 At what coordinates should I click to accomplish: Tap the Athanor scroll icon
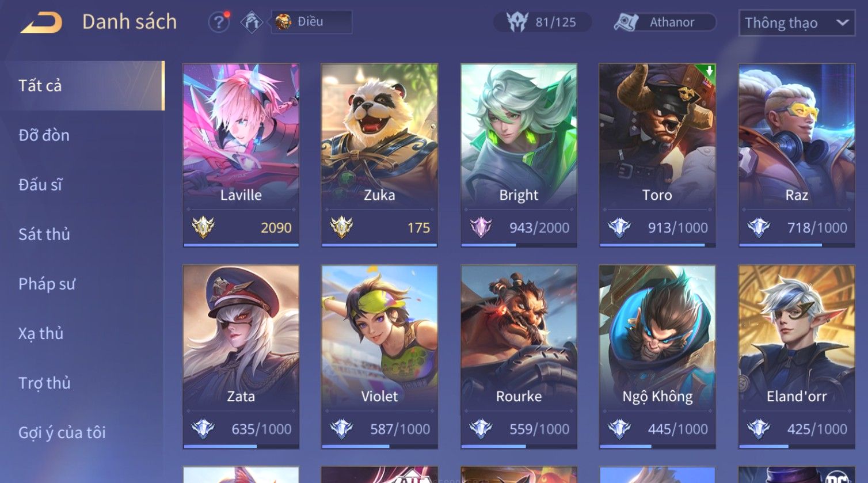pyautogui.click(x=626, y=22)
